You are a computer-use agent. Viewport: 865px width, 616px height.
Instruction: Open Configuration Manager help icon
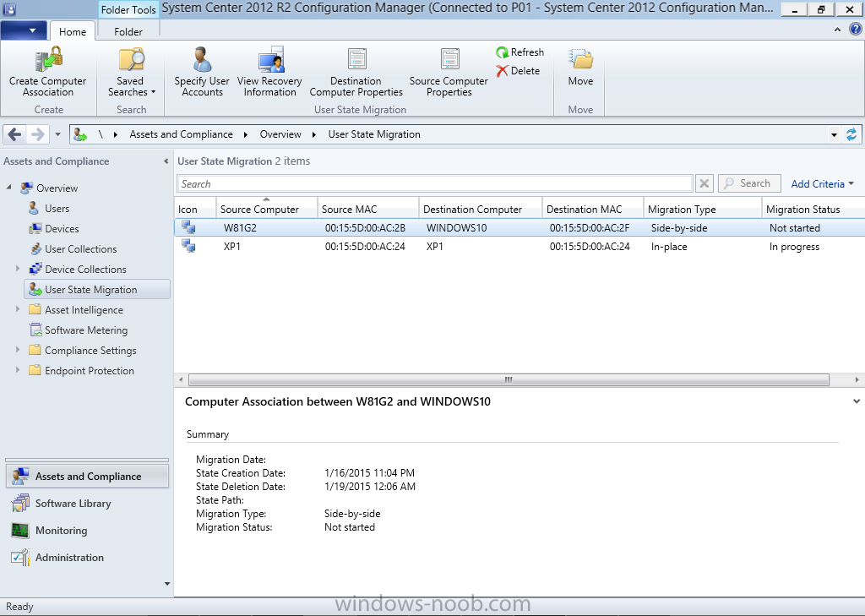pos(855,30)
